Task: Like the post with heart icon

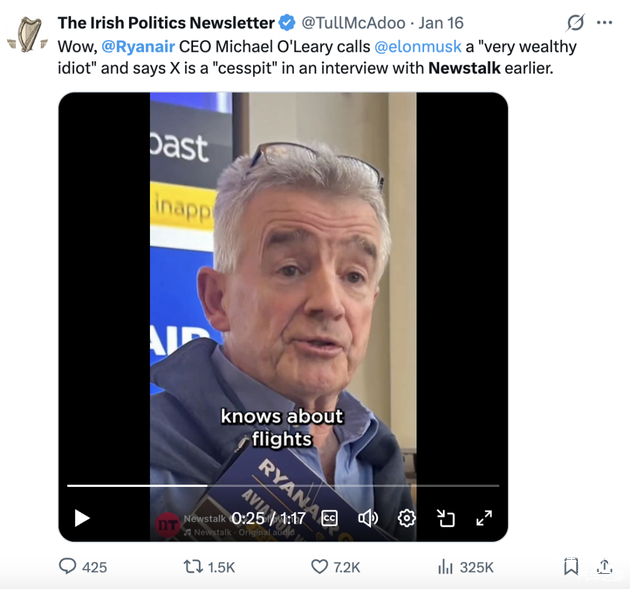Action: click(x=320, y=566)
